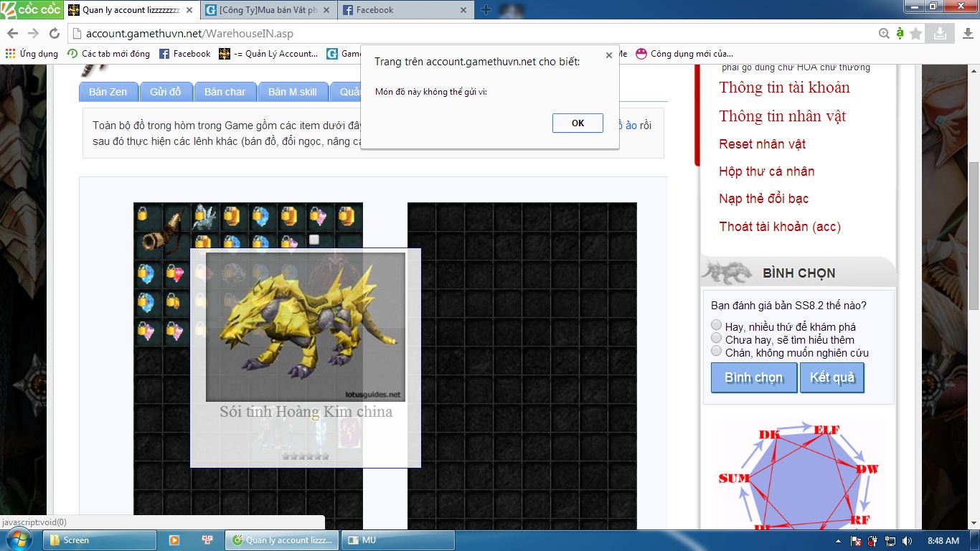
Task: Click the Cốc Cốc logo button
Action: tap(32, 9)
